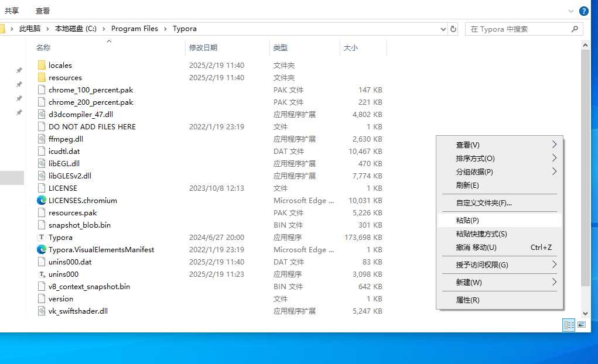Open breadcrumb dropdown after Program Files
Image resolution: width=598 pixels, height=364 pixels.
coord(166,29)
